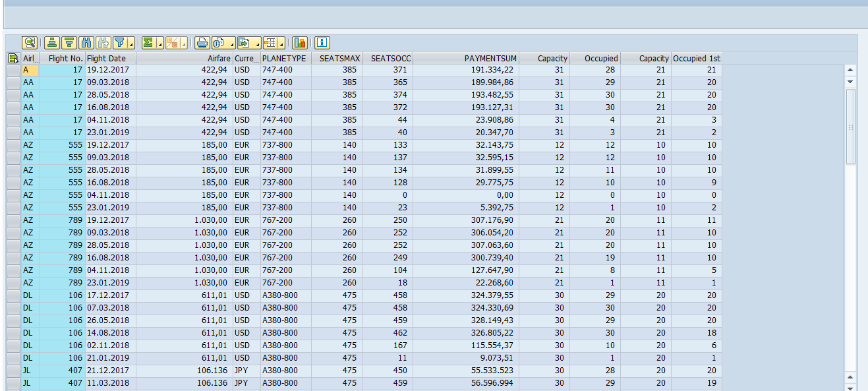Click payment sum cell 115.554,37
Image resolution: width=868 pixels, height=391 pixels.
pyautogui.click(x=466, y=346)
